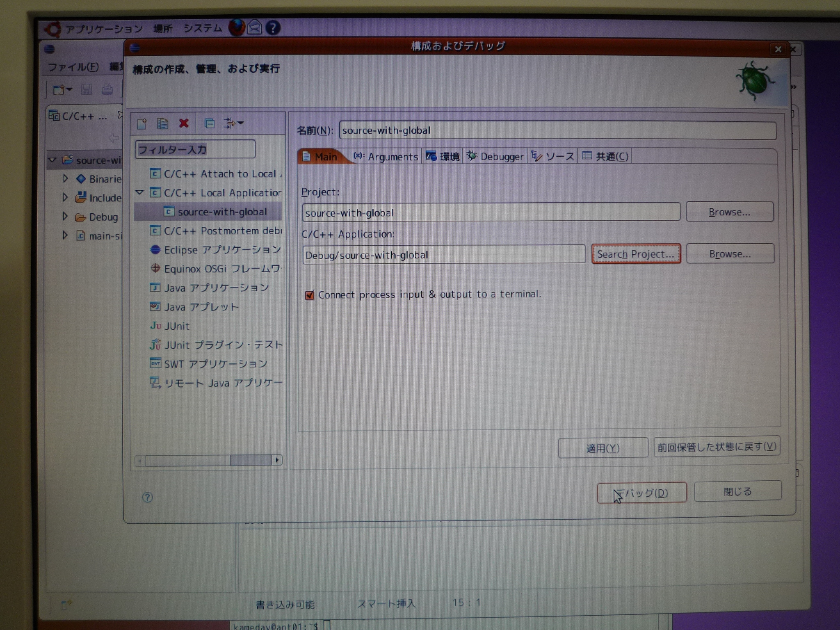Select Java アプリケーション configuration type
This screenshot has height=630, width=840.
pos(210,288)
